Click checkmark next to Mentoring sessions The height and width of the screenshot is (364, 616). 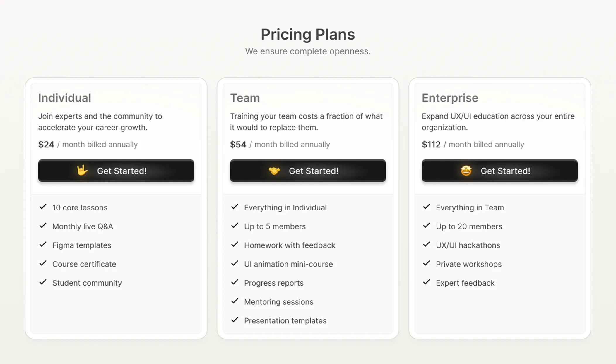pos(235,301)
